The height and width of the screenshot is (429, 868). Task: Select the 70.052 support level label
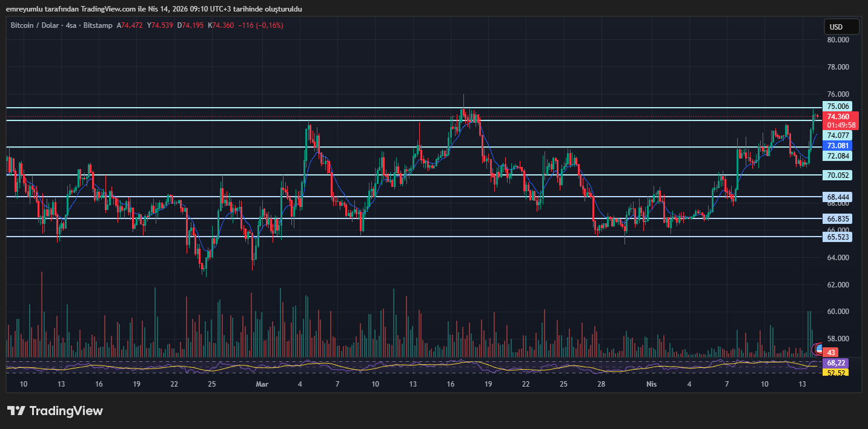[838, 175]
